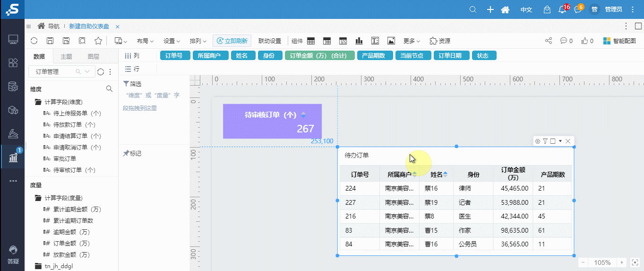Viewport: 644px width, 271px height.
Task: Open the 答疑 help assistant
Action: click(13, 255)
